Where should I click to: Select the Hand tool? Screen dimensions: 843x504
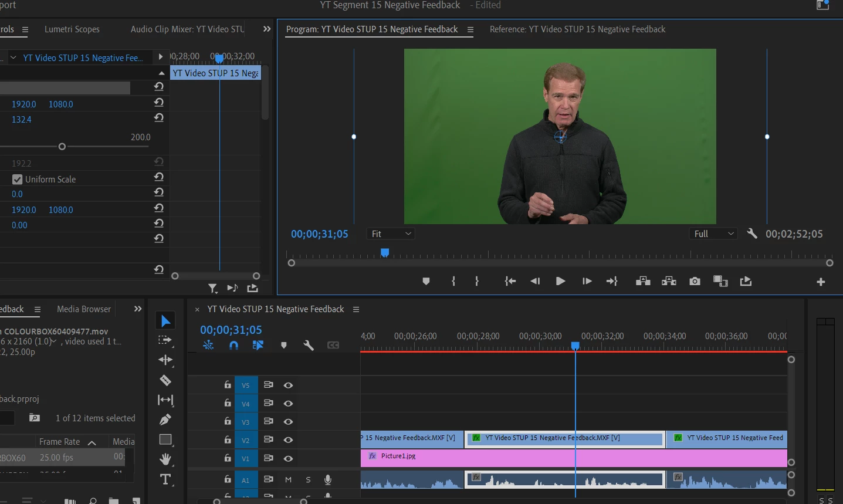pyautogui.click(x=165, y=459)
